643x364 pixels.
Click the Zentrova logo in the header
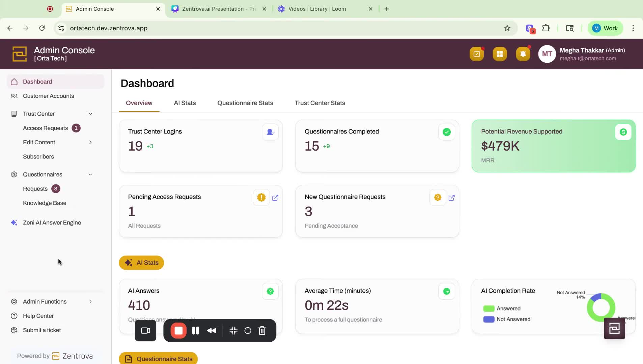tap(20, 54)
